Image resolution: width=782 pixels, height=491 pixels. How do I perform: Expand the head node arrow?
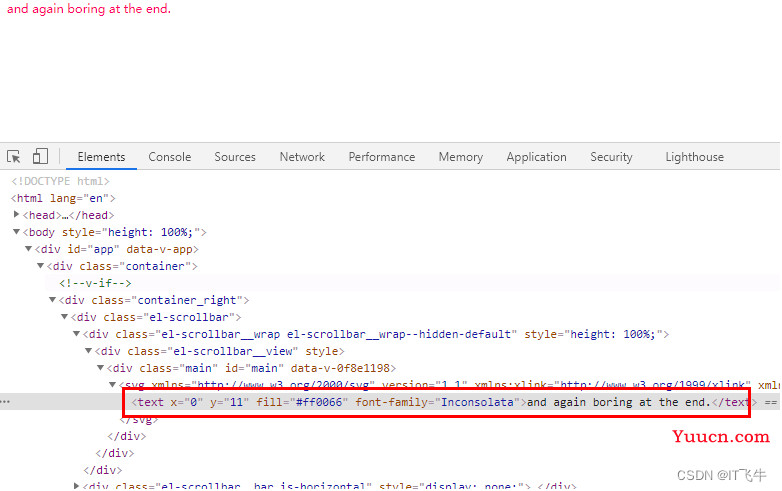(17, 215)
